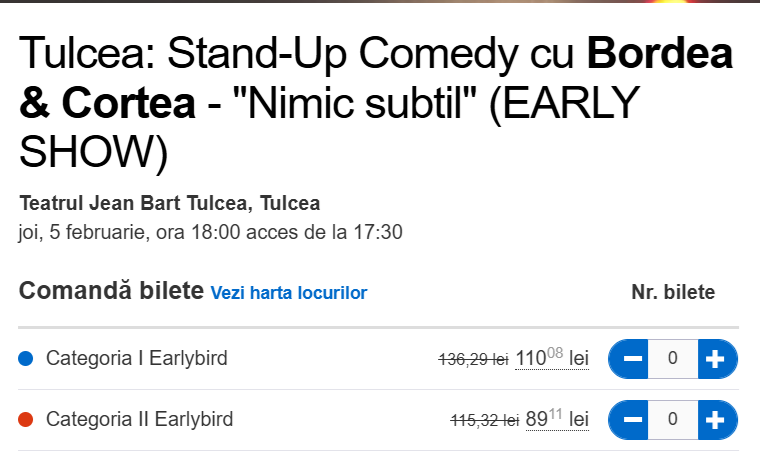760x459 pixels.
Task: Click the Comandă bilete heading
Action: pyautogui.click(x=111, y=292)
